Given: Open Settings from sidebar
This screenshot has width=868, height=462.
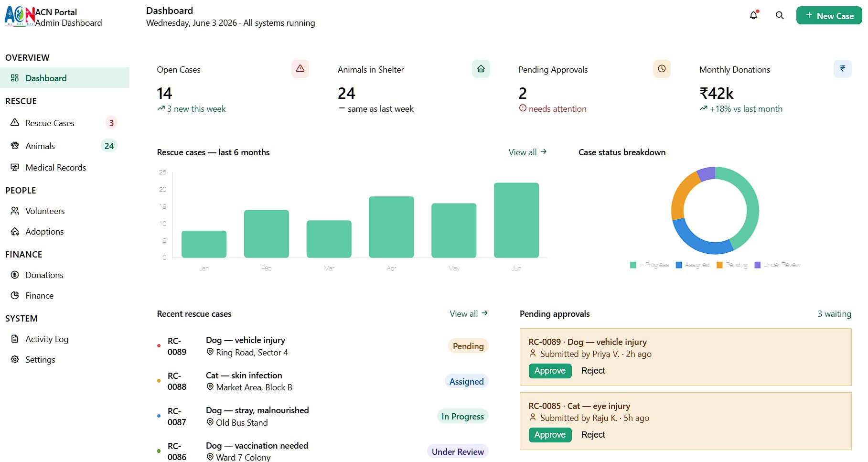Looking at the screenshot, I should click(64, 360).
